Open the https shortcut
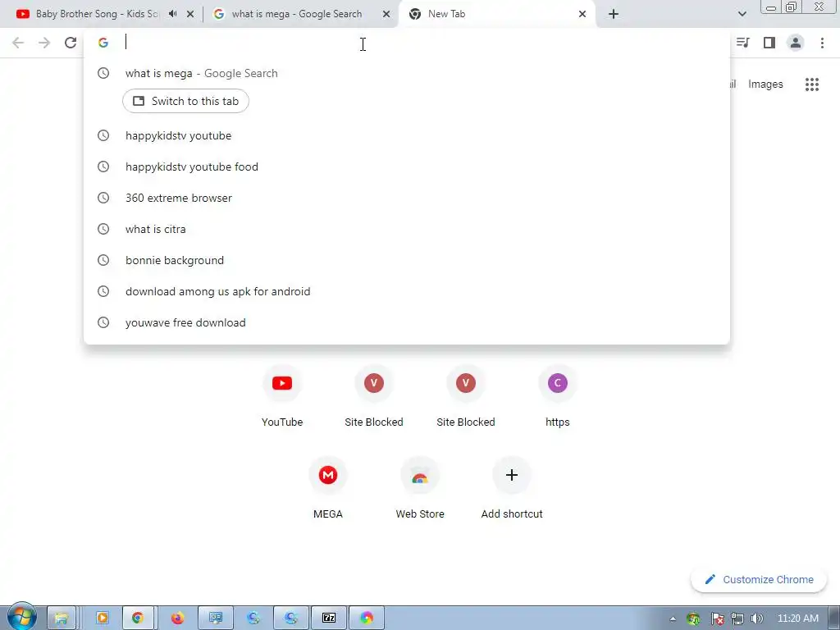This screenshot has height=630, width=840. click(x=558, y=396)
